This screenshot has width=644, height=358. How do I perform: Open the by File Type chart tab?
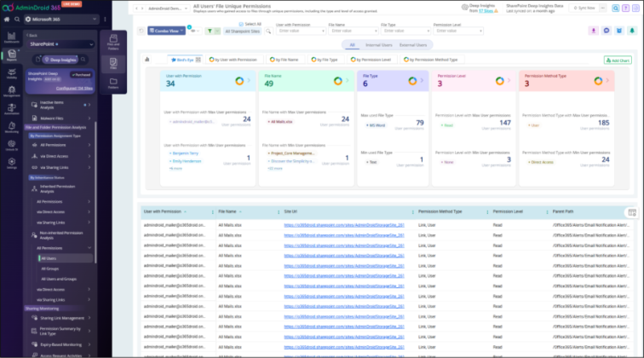point(325,60)
